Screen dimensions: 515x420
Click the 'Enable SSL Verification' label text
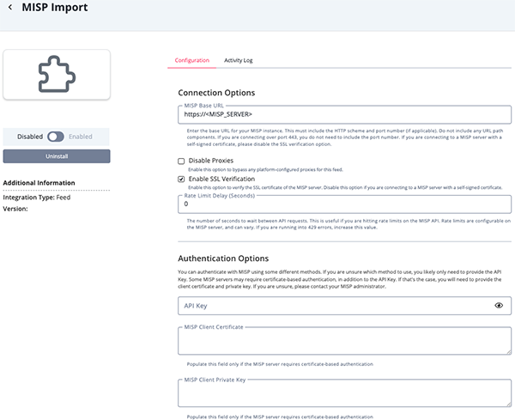coord(221,179)
